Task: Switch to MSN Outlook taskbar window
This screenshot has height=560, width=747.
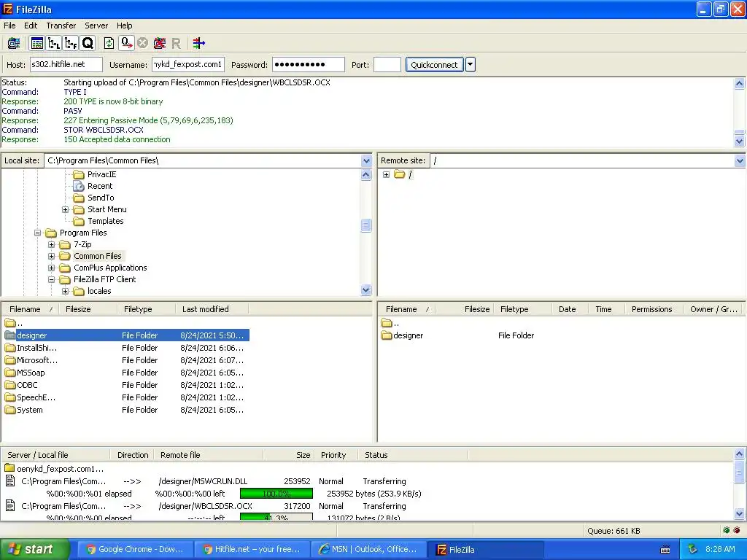Action: 368,549
